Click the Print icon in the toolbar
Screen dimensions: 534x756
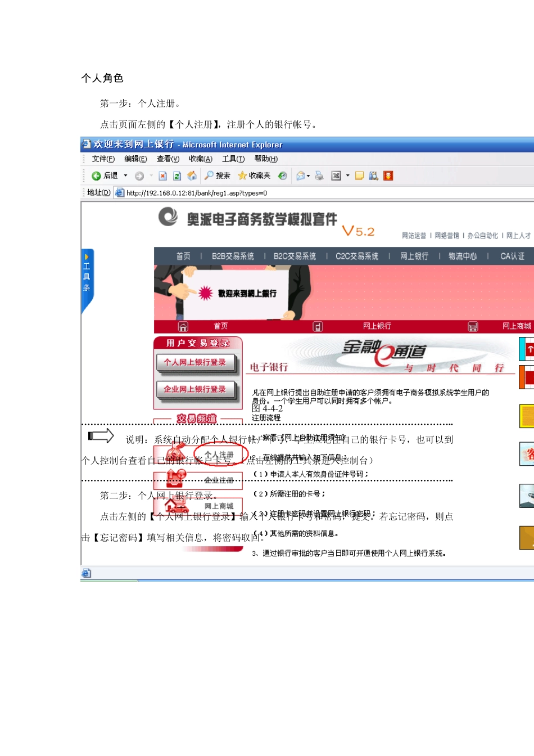pyautogui.click(x=319, y=176)
